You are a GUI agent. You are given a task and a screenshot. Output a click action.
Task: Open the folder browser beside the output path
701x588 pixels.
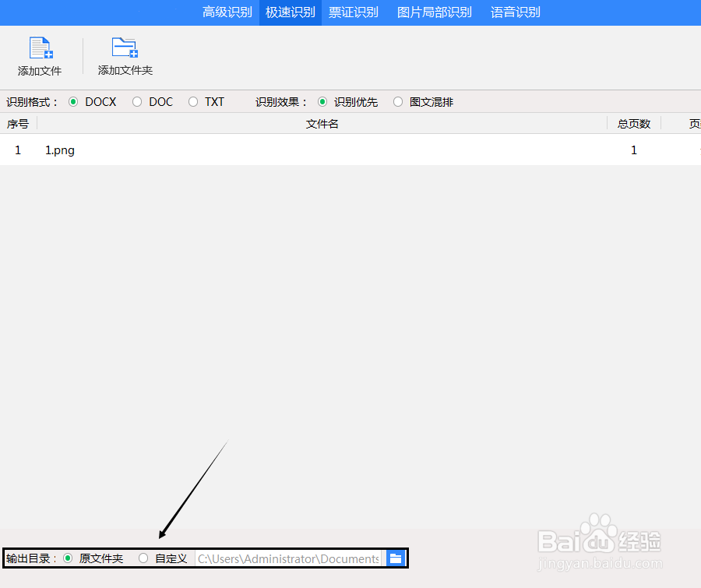(x=396, y=558)
